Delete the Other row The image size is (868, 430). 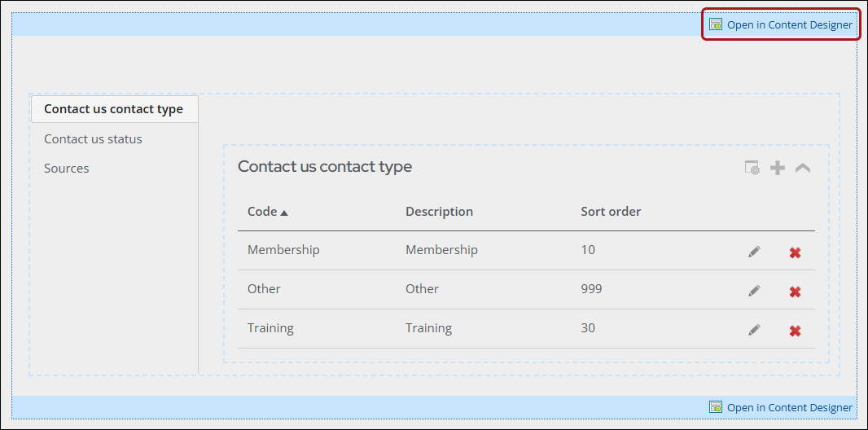point(795,292)
